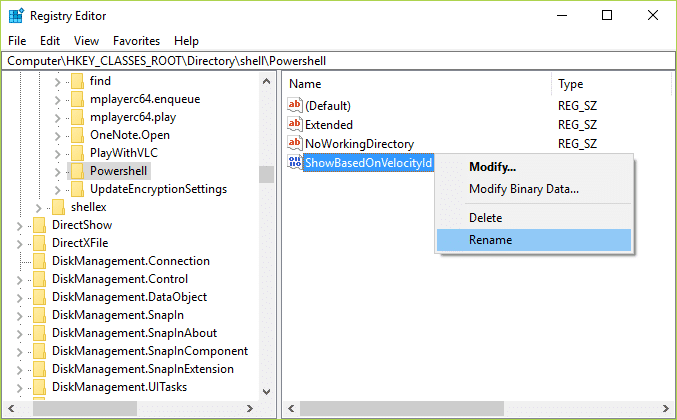Image resolution: width=677 pixels, height=420 pixels.
Task: Choose Rename from the context menu
Action: (534, 240)
